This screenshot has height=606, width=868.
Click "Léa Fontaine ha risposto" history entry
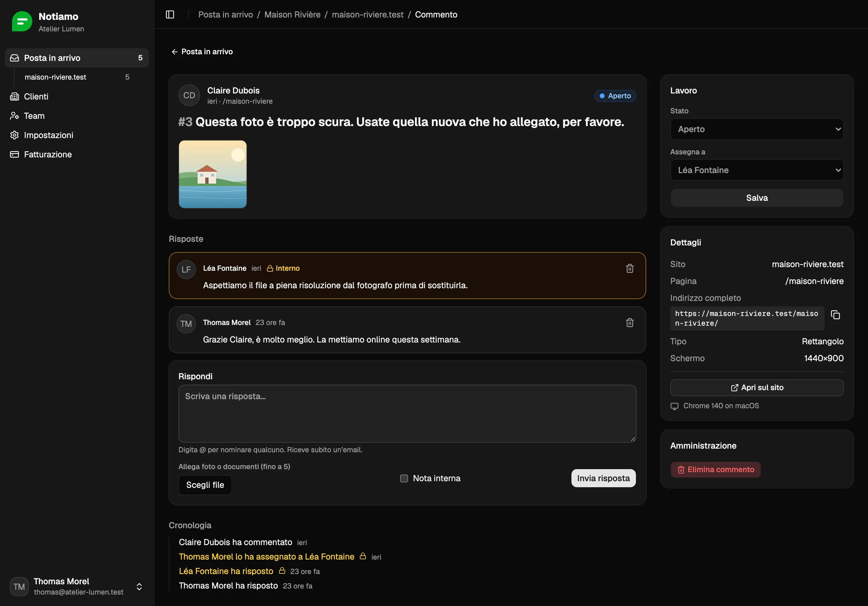tap(226, 571)
